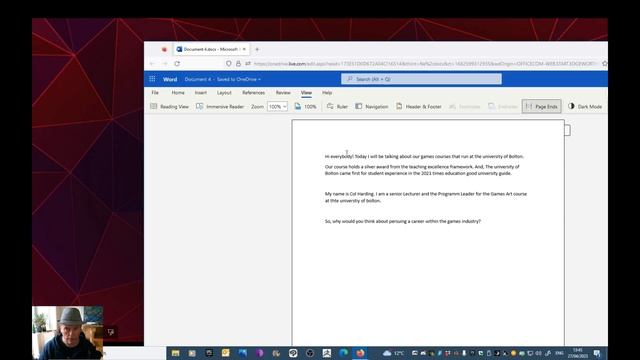Click the 'Hi everybody!' opening line
Image resolution: width=640 pixels, height=360 pixels.
(x=424, y=156)
